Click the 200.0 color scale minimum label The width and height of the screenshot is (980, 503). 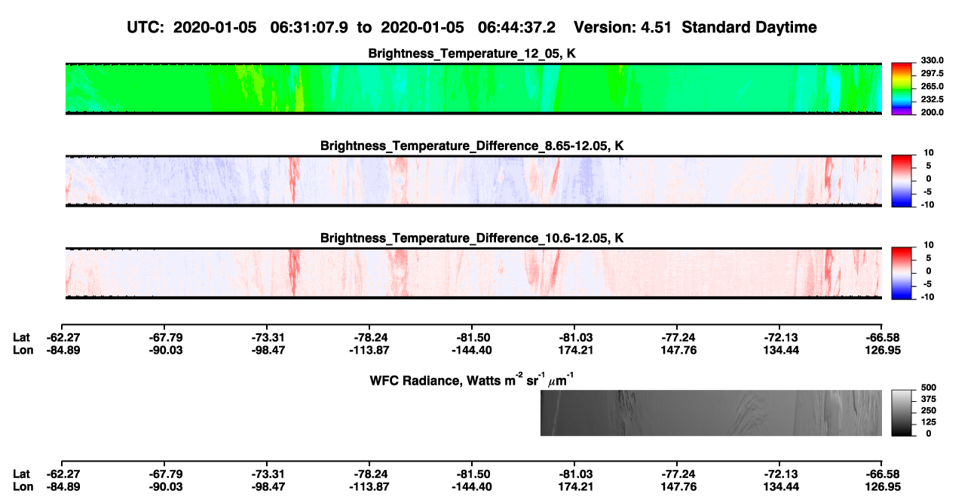(x=933, y=112)
